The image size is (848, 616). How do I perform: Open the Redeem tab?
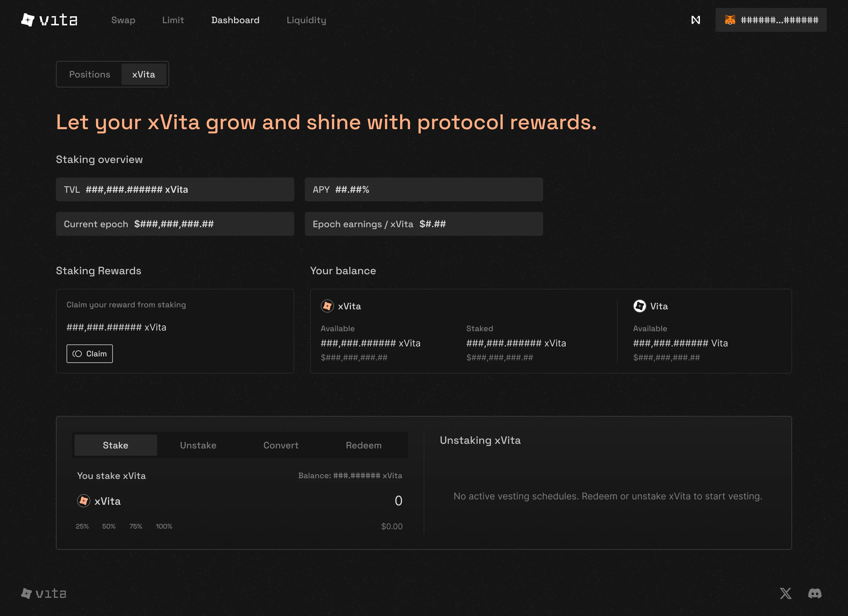(363, 445)
